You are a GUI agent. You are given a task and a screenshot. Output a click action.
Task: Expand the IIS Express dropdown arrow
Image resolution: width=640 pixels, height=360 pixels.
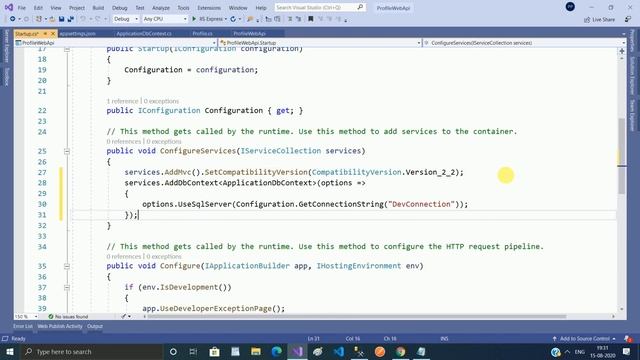click(226, 19)
